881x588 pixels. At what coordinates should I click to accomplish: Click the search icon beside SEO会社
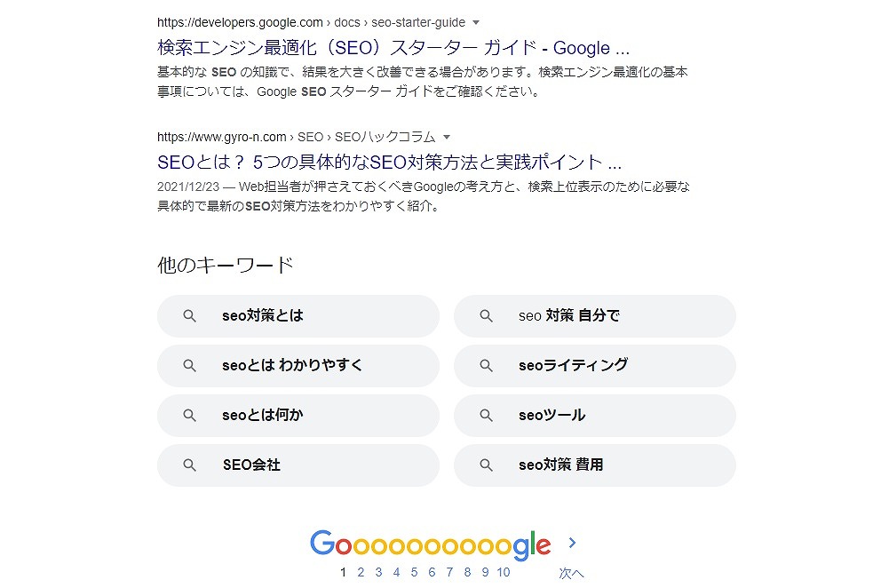(190, 465)
